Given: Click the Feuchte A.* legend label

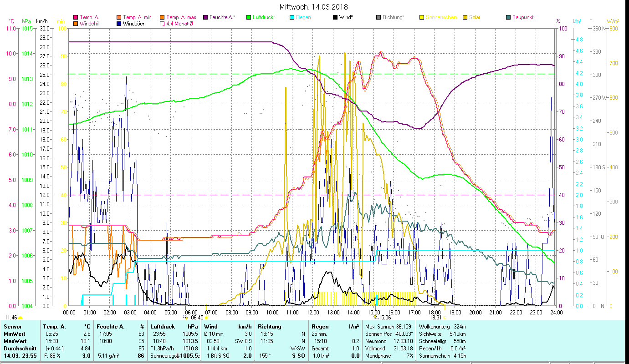Looking at the screenshot, I should 223,17.
